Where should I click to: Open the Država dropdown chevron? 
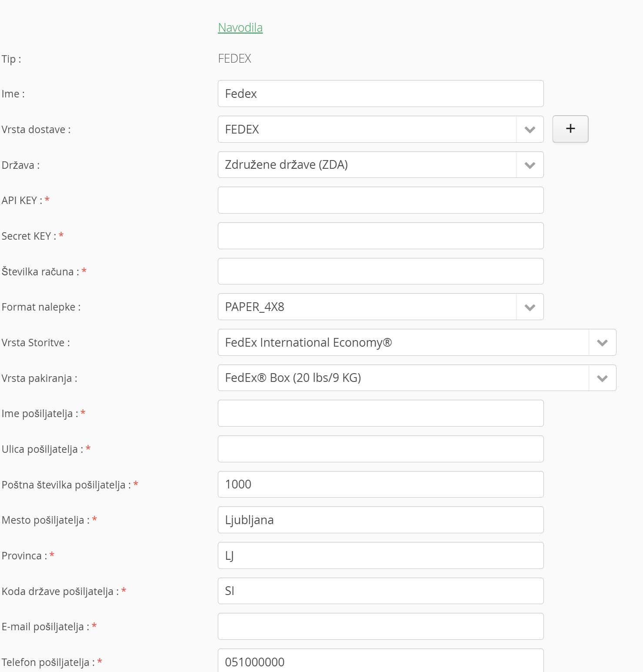tap(530, 165)
